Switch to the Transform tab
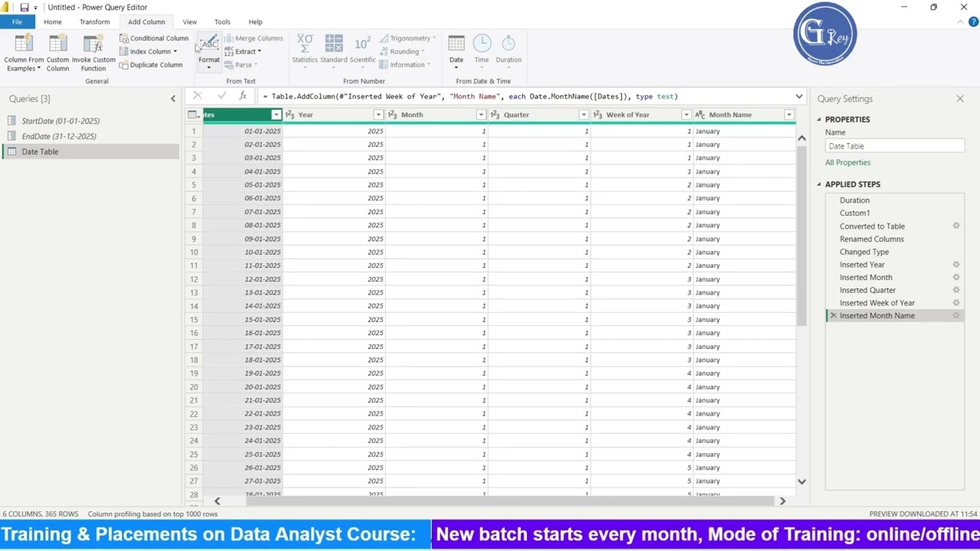Image resolution: width=980 pixels, height=551 pixels. 95,22
